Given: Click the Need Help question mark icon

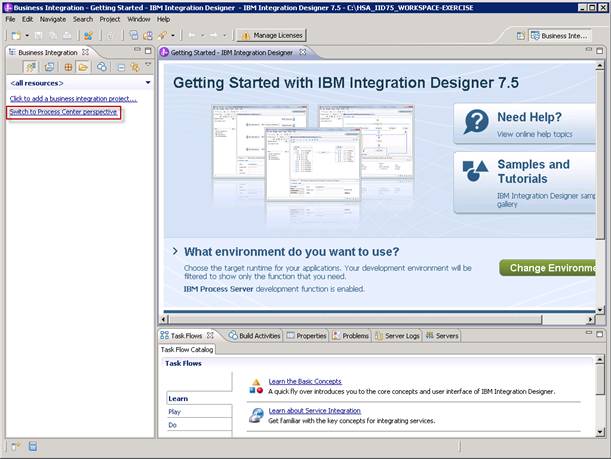Looking at the screenshot, I should click(477, 123).
